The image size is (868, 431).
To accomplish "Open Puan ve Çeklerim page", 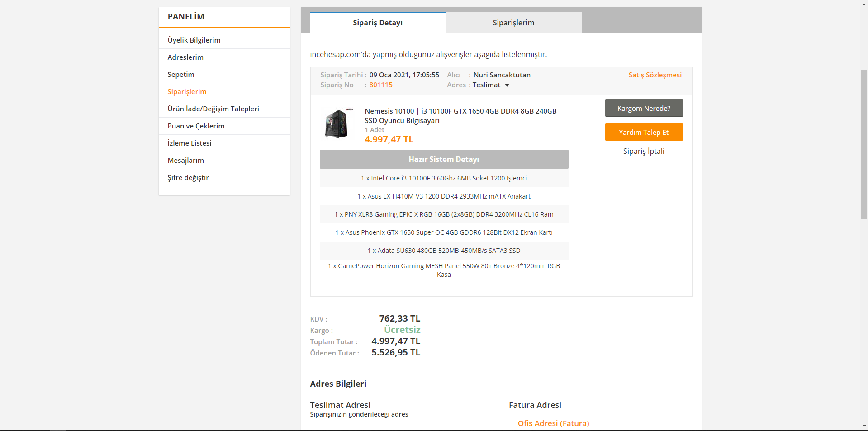I will (196, 126).
